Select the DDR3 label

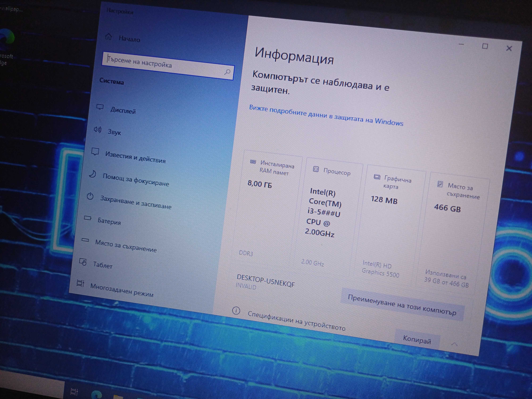[246, 253]
